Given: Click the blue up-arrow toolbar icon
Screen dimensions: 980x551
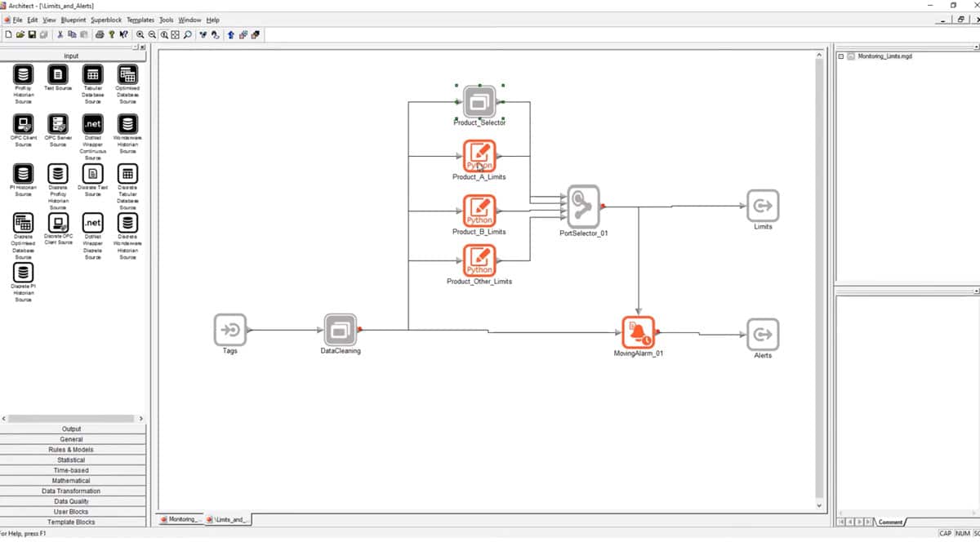Looking at the screenshot, I should [232, 35].
